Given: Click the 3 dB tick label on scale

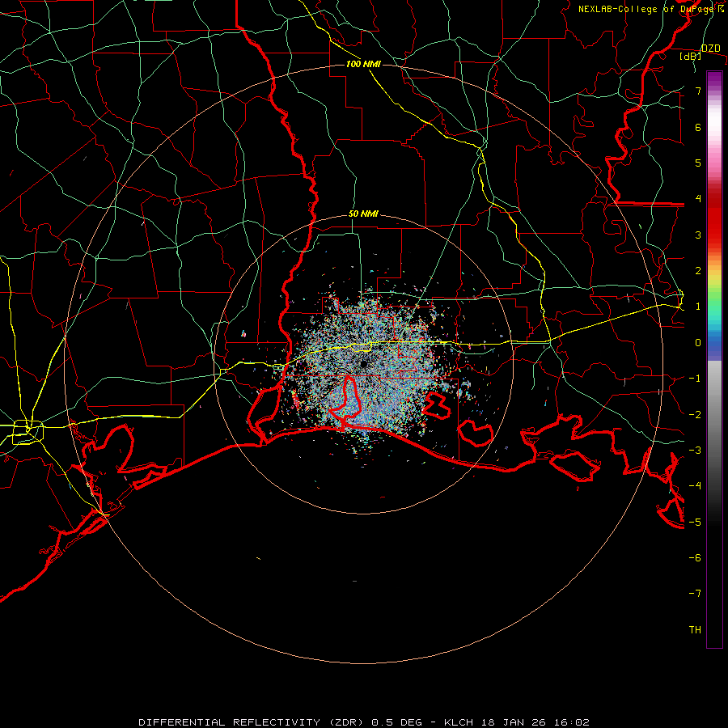Looking at the screenshot, I should click(x=698, y=235).
